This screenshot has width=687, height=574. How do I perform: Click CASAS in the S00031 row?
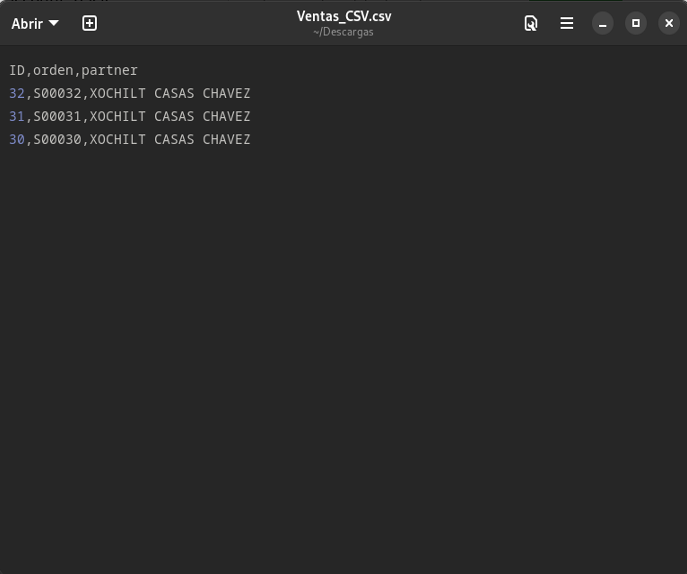pyautogui.click(x=174, y=116)
